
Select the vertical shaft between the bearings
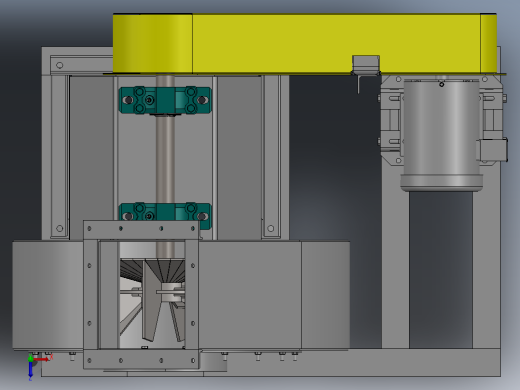165,158
